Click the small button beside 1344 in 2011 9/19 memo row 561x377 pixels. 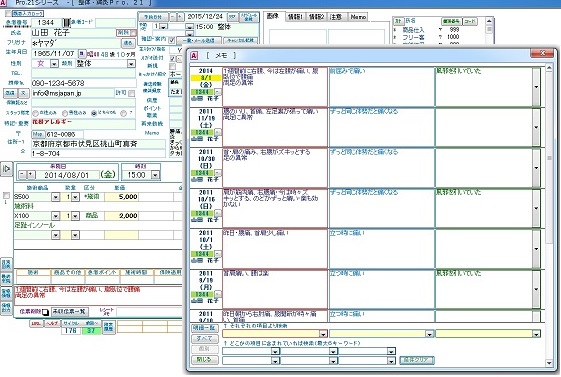coord(217,294)
